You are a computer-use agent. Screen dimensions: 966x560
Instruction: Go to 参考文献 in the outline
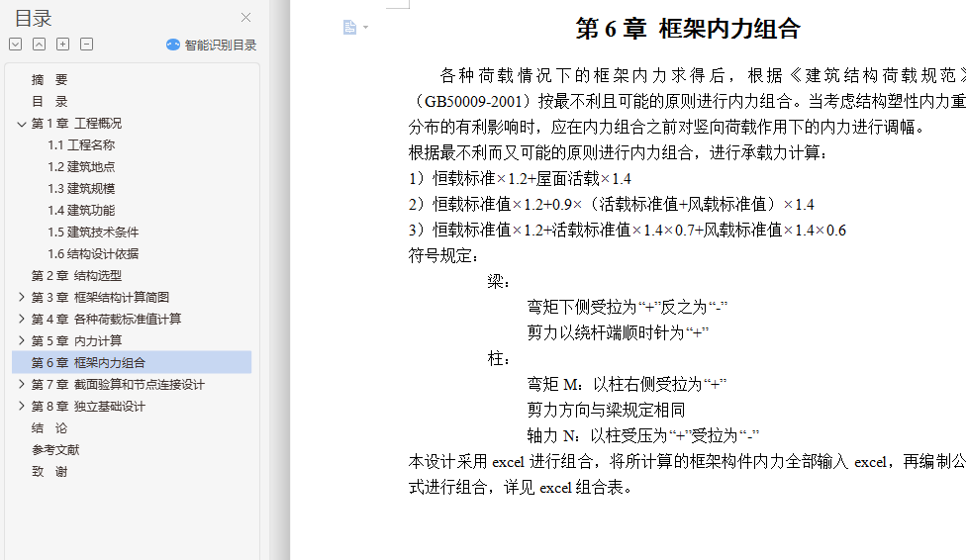[x=55, y=450]
